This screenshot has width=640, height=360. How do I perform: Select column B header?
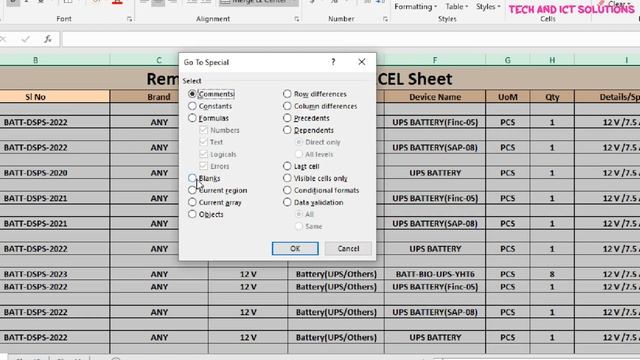tap(36, 60)
